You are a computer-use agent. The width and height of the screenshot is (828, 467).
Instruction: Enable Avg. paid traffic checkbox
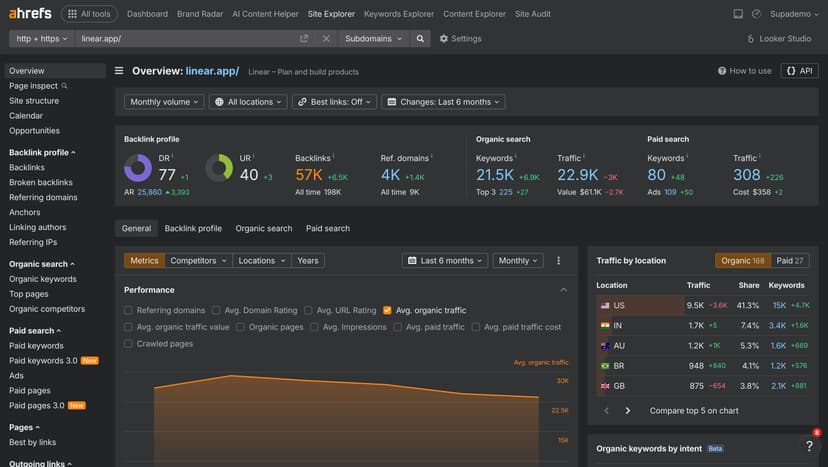coord(398,327)
